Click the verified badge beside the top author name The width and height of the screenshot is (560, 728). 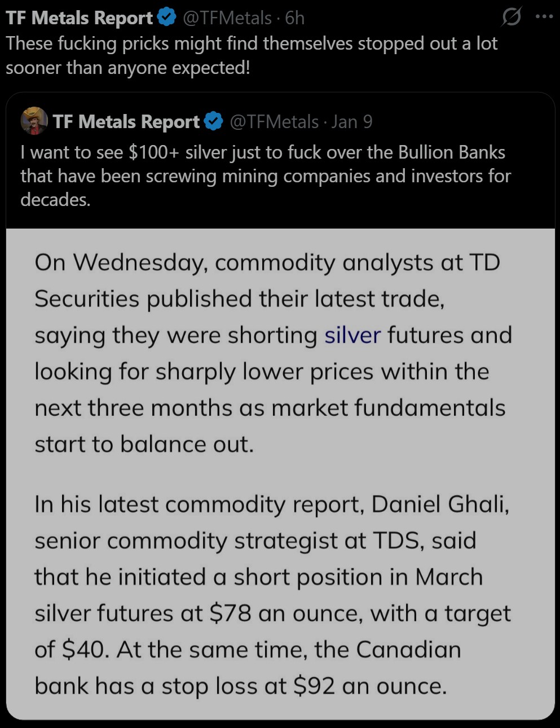(166, 18)
